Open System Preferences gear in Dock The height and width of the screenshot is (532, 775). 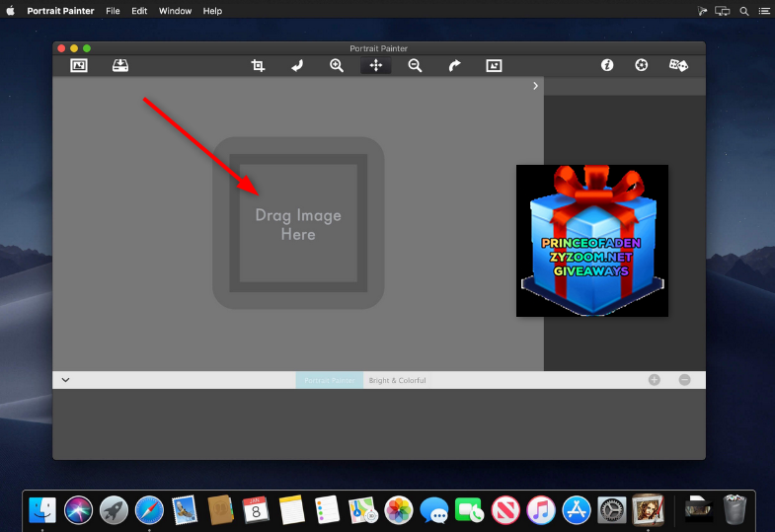(x=612, y=509)
